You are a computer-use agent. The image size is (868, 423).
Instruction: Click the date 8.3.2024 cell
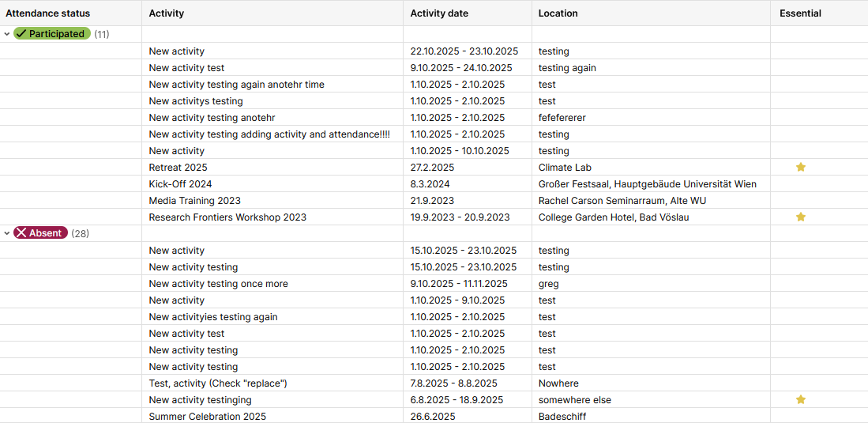coord(432,184)
